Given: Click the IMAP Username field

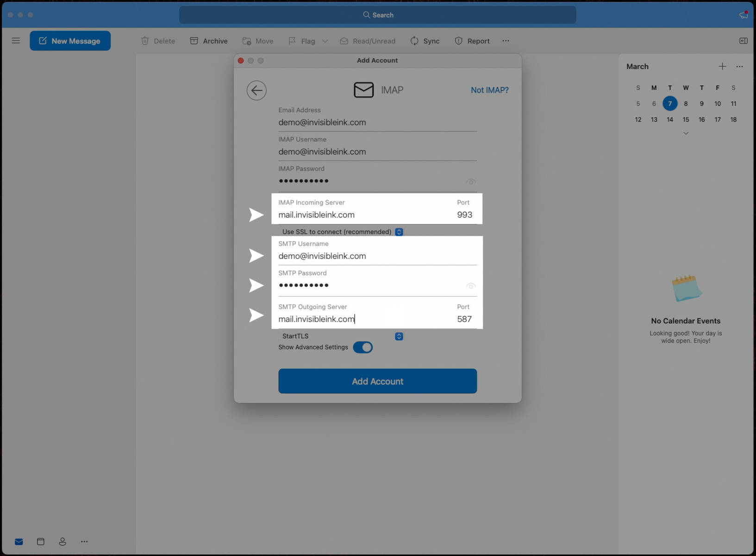Looking at the screenshot, I should 377,152.
